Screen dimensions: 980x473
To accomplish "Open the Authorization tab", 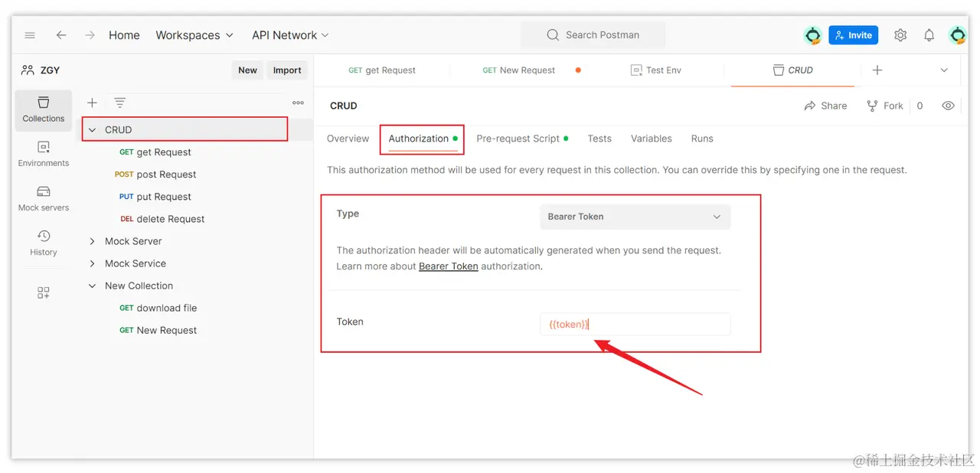I will [419, 139].
